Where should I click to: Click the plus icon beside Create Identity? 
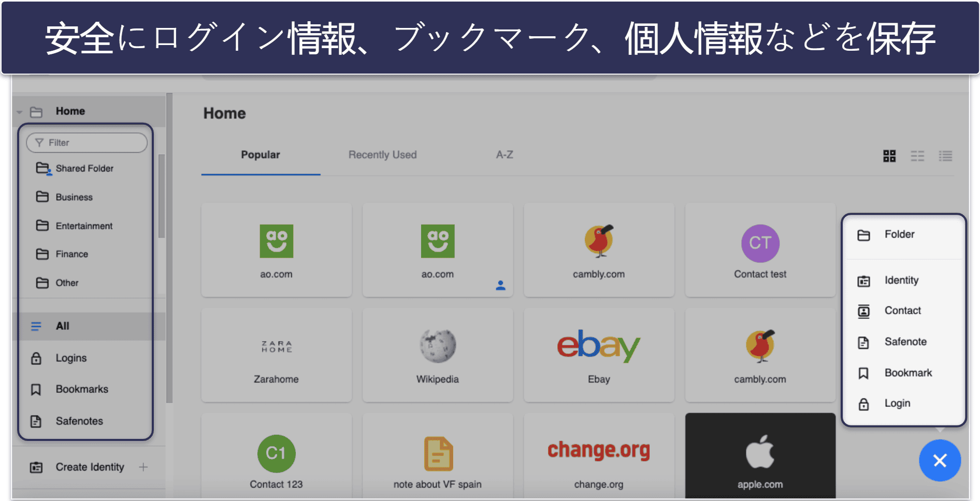click(143, 467)
